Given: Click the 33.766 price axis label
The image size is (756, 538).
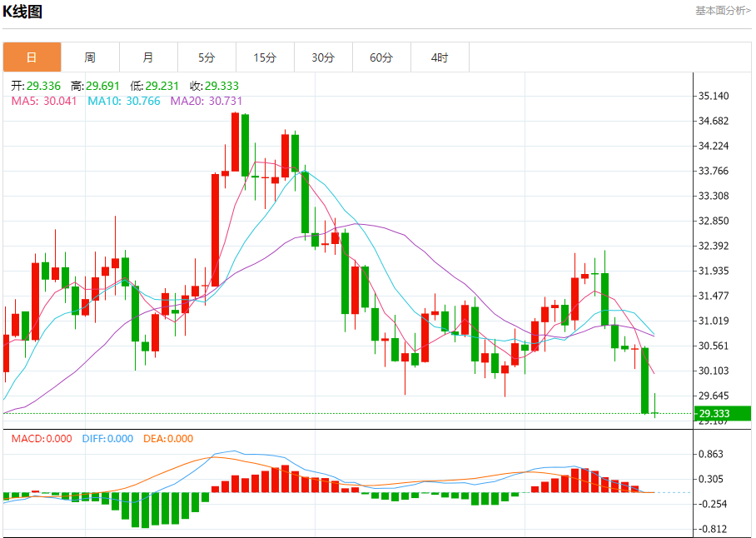Looking at the screenshot, I should [714, 171].
